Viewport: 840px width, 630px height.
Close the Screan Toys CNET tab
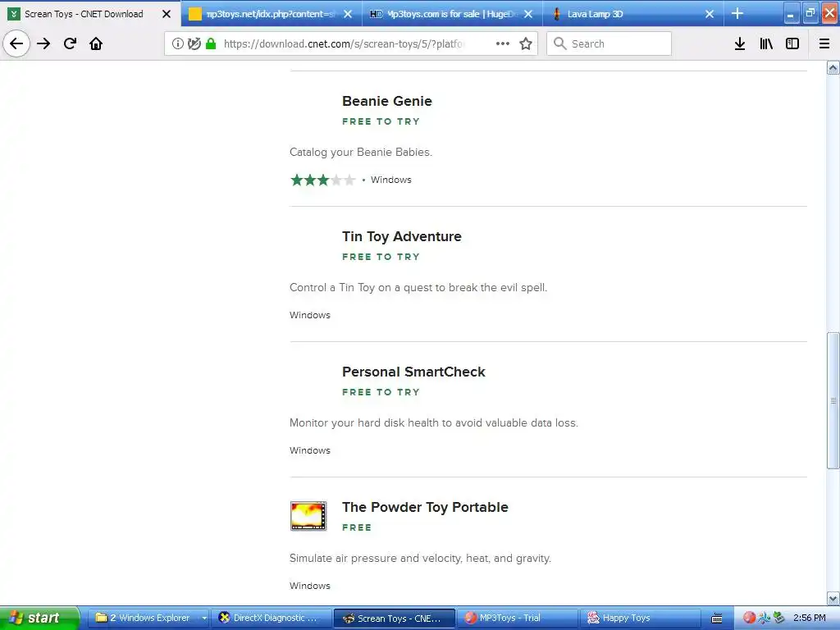click(x=167, y=14)
